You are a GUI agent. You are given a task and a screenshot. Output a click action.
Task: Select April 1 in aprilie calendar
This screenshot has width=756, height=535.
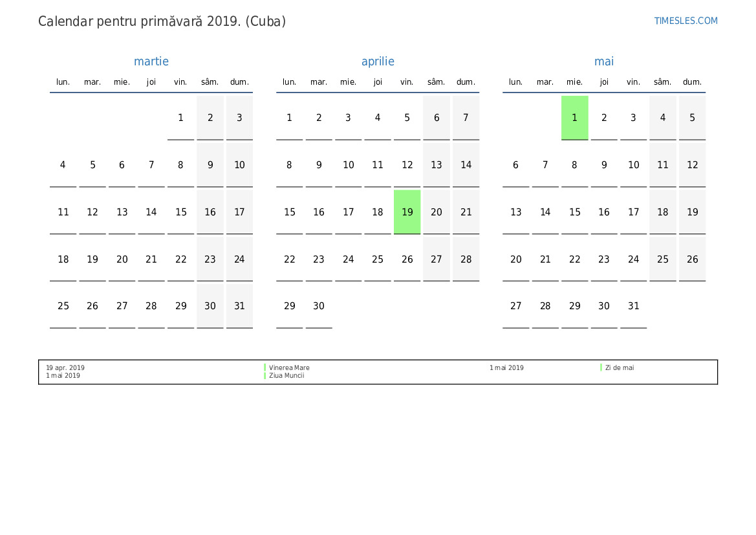[x=289, y=118]
